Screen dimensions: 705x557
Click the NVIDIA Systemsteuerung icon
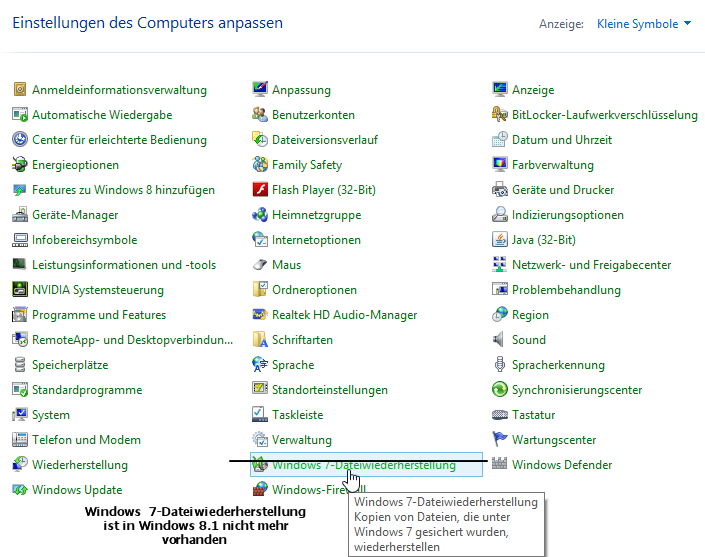[20, 290]
